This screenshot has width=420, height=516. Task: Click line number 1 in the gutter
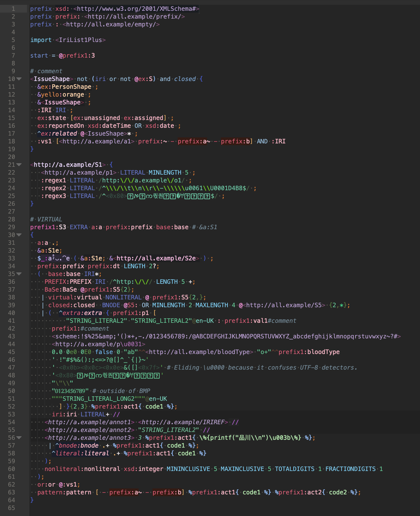click(13, 9)
